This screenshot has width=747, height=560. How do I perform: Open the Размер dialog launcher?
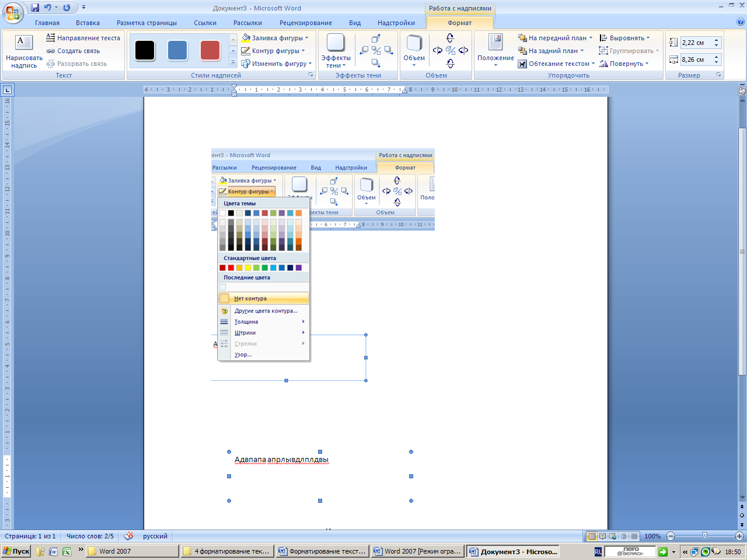pos(719,75)
